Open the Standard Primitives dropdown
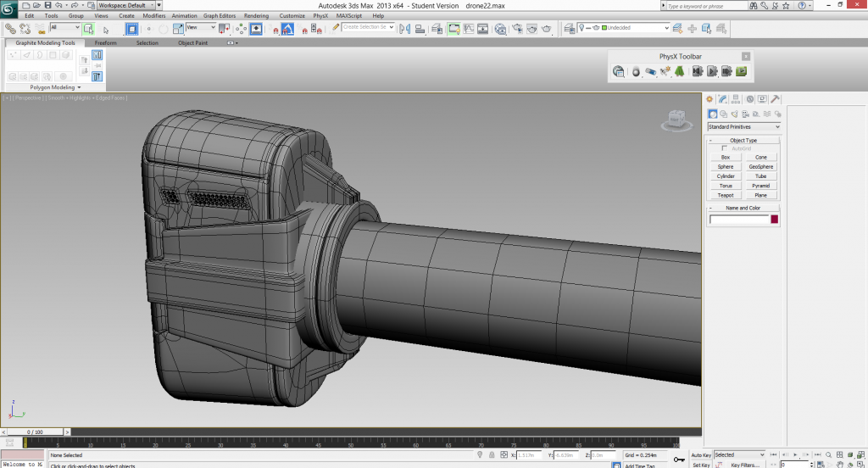 (743, 127)
